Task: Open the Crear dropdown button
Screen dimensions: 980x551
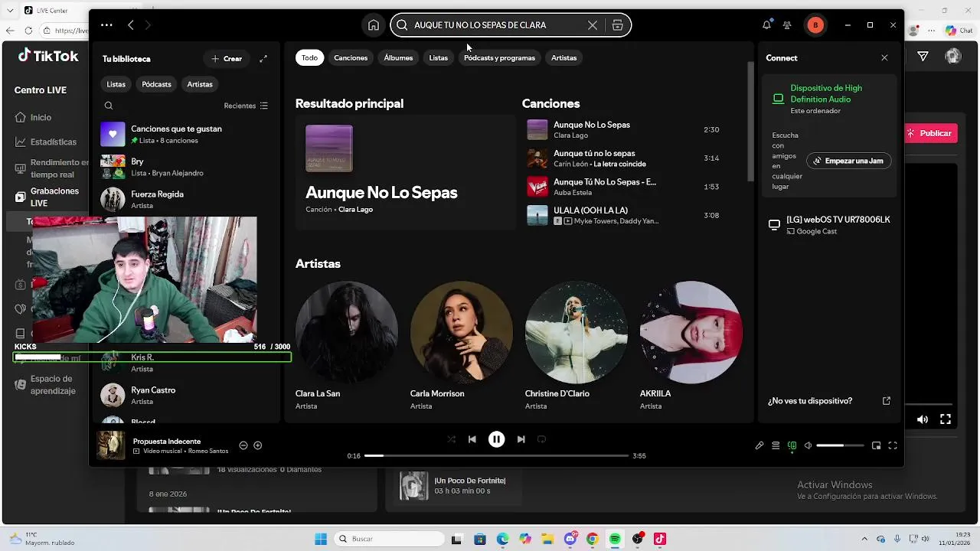Action: tap(226, 59)
